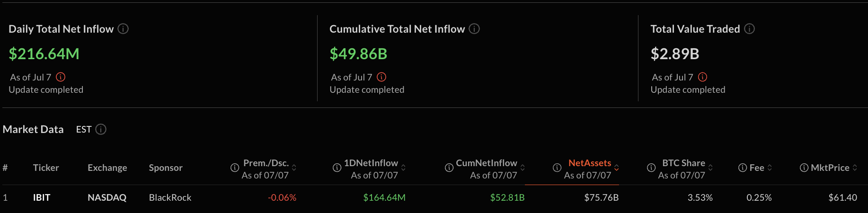Viewport: 868px width, 213px height.
Task: Sort by 1DNetInflow using sort arrows
Action: coord(403,168)
